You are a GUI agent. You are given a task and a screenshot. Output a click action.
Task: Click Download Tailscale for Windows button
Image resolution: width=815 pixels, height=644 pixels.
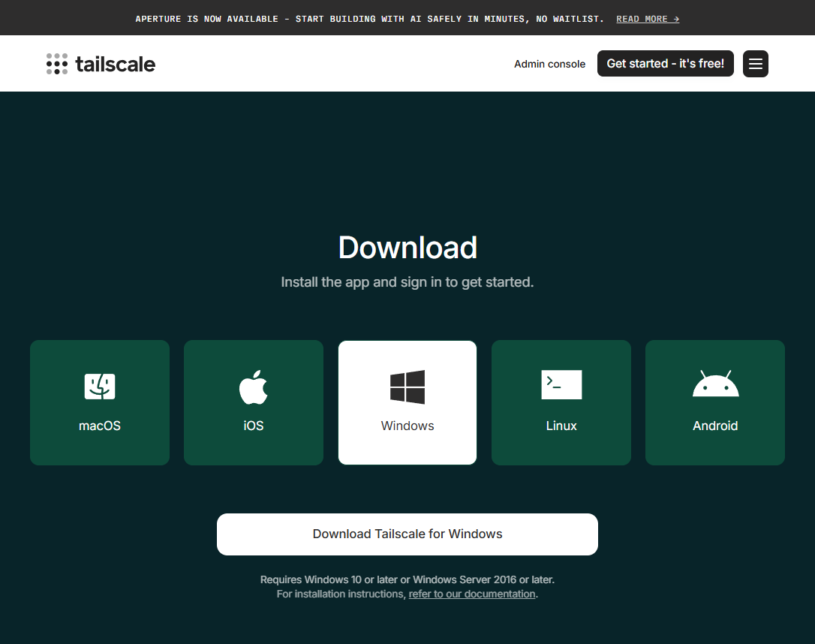pos(407,534)
